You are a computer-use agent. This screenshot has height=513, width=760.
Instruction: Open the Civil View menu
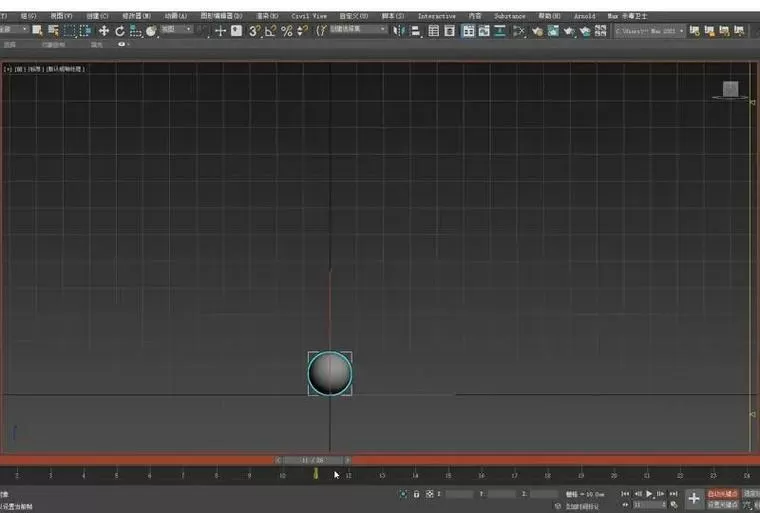[x=309, y=16]
